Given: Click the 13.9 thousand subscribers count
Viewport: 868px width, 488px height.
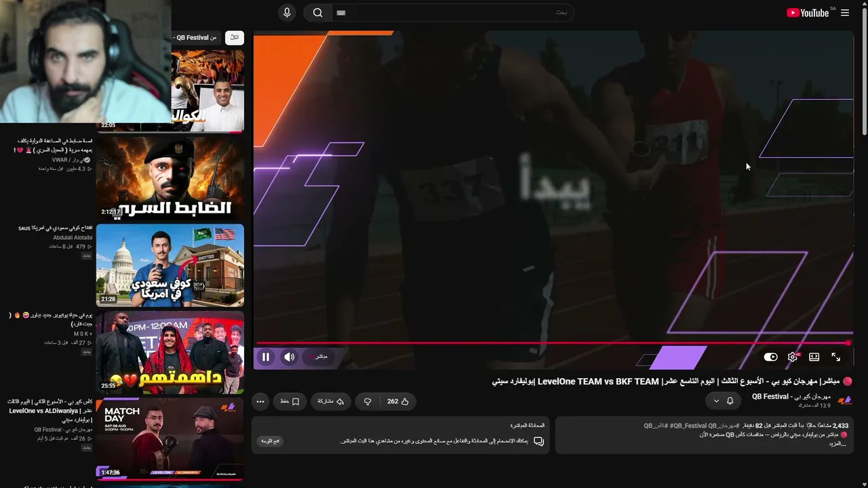Looking at the screenshot, I should click(814, 405).
